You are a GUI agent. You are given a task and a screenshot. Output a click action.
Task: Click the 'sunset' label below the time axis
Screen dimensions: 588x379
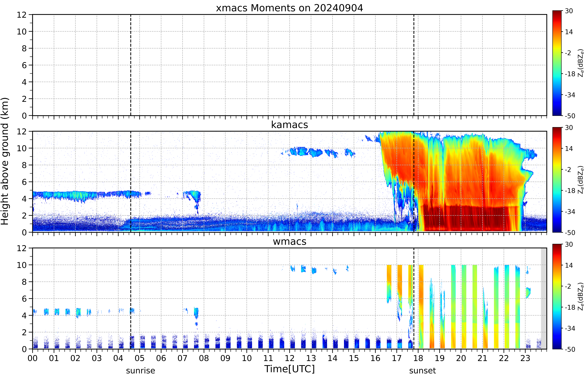[x=422, y=371]
